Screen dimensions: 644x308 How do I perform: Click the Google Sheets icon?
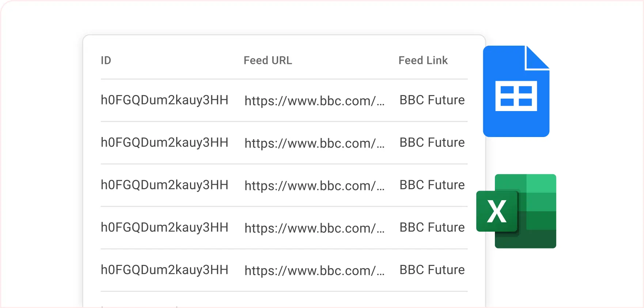click(516, 91)
